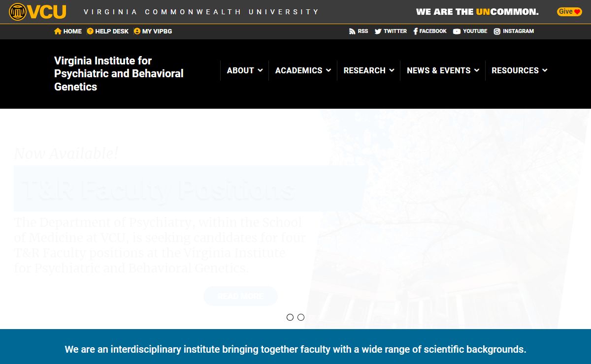This screenshot has height=364, width=591.
Task: Click the My VIPBG user icon
Action: pyautogui.click(x=137, y=31)
